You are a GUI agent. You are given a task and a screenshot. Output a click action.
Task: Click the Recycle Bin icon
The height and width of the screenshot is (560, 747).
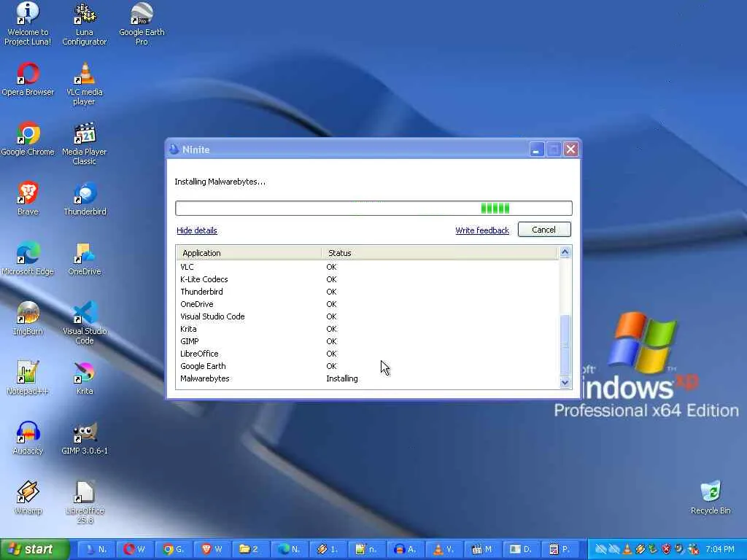pos(711,497)
